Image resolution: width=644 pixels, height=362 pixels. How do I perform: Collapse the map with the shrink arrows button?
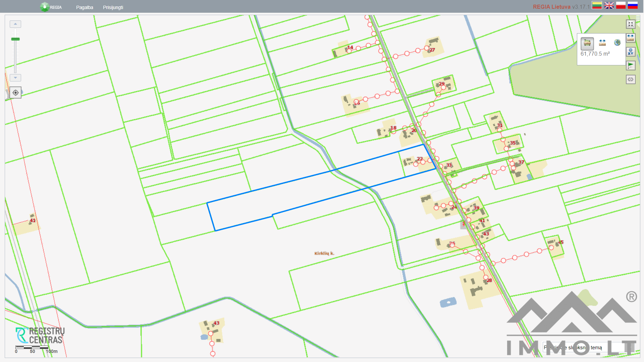[x=631, y=24]
